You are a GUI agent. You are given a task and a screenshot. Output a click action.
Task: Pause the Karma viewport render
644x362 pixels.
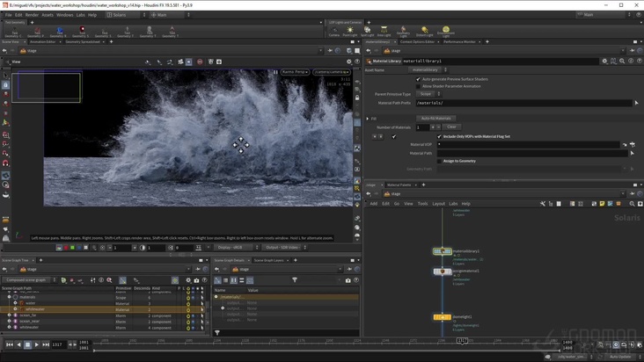275,72
